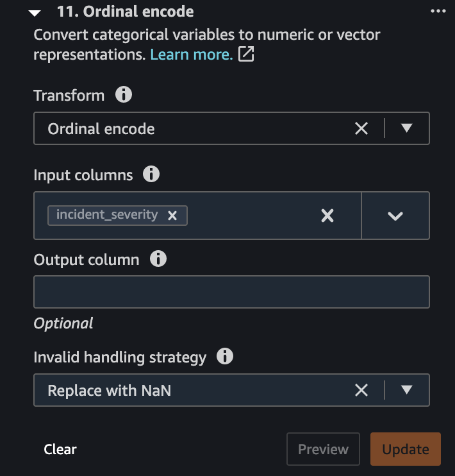The height and width of the screenshot is (476, 455).
Task: Show info tooltip for Output column
Action: (x=158, y=259)
